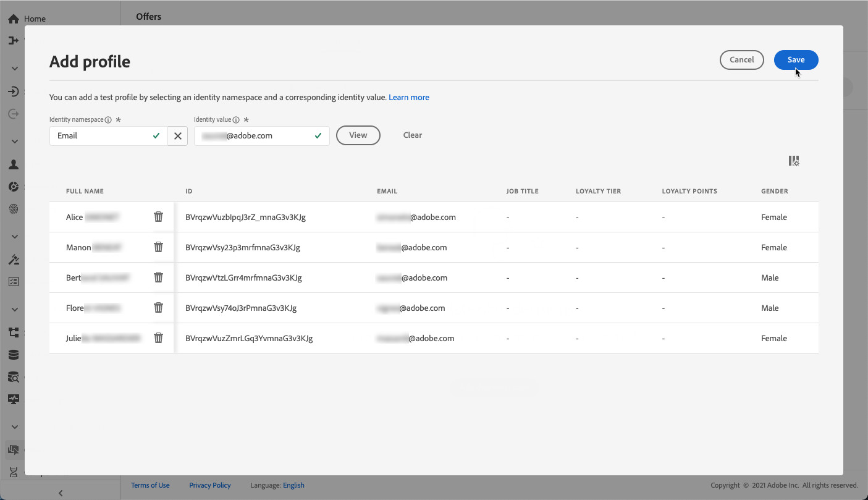Image resolution: width=868 pixels, height=500 pixels.
Task: Delete Manon's profile with trash icon
Action: (158, 247)
